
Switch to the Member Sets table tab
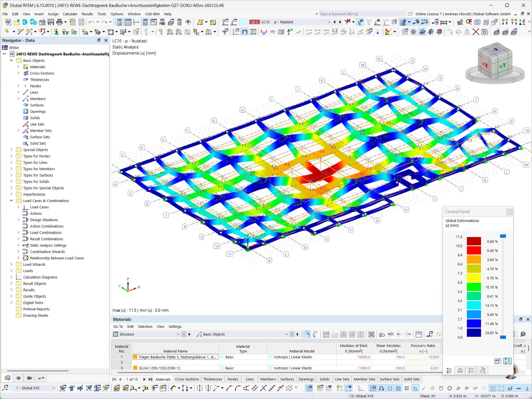364,379
